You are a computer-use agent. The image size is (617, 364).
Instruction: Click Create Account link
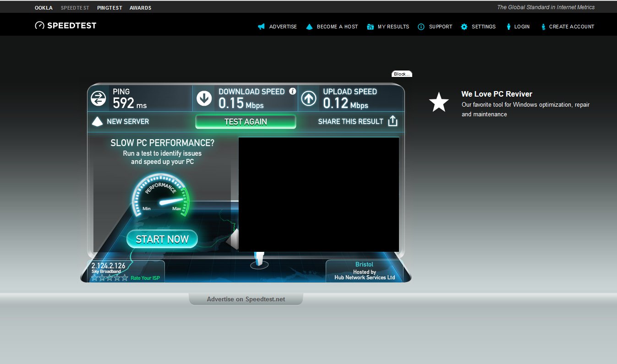point(572,27)
